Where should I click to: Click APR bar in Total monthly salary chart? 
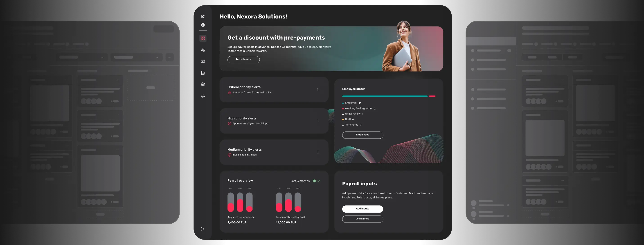(297, 202)
